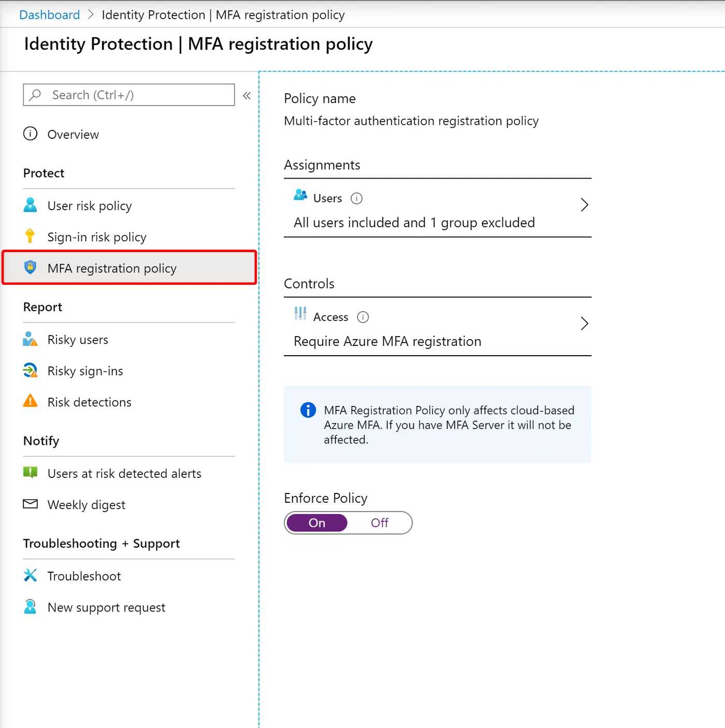The height and width of the screenshot is (728, 725).
Task: Collapse the sidebar with double-chevron icon
Action: pos(247,95)
